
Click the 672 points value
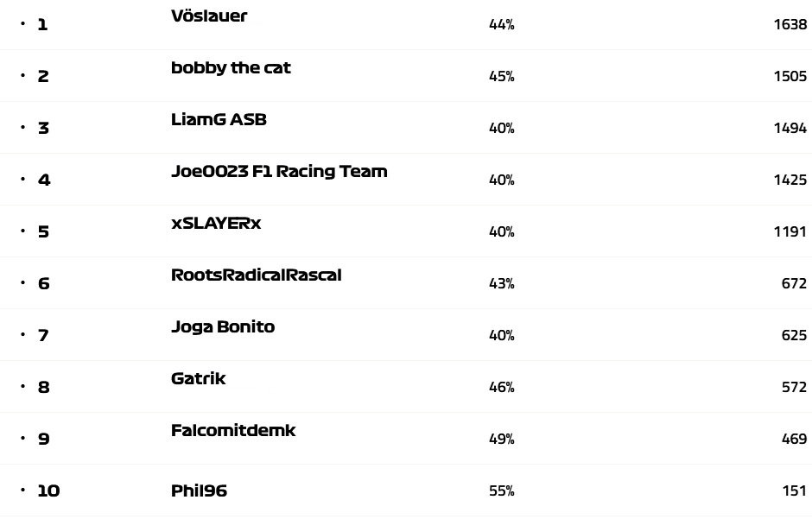[x=793, y=283]
